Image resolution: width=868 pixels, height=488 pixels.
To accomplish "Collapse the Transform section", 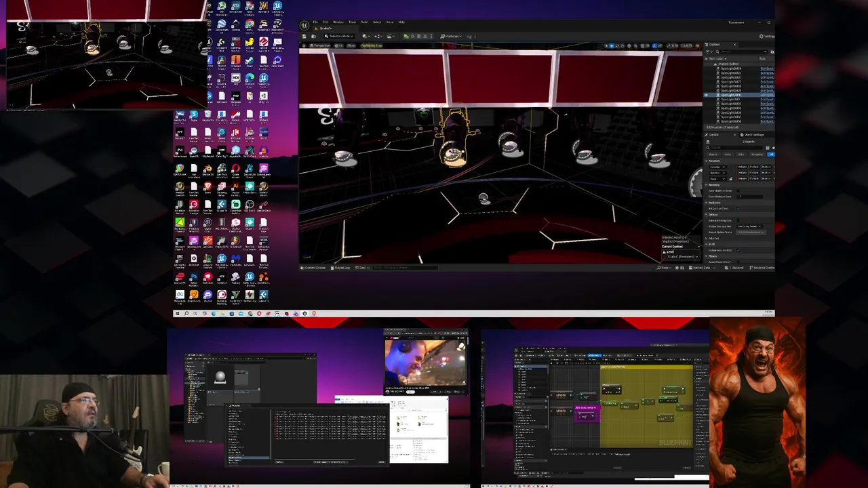I will 706,161.
